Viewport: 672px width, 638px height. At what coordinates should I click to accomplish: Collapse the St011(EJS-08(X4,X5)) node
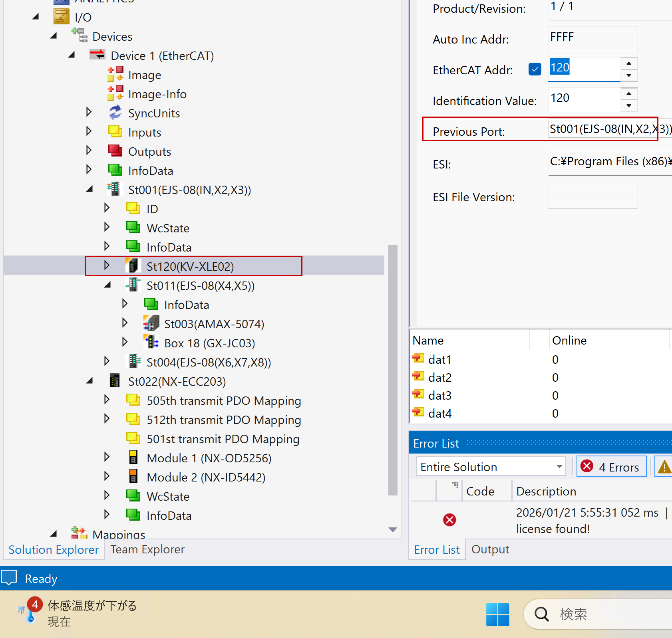coord(107,285)
